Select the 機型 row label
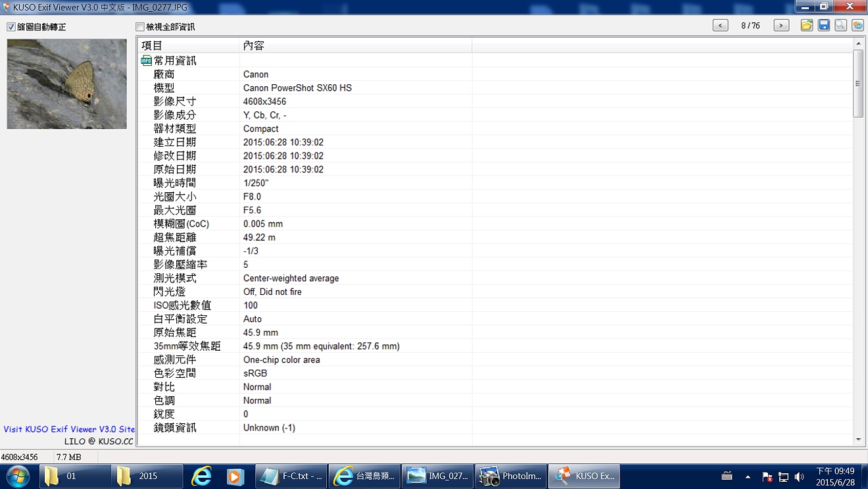Viewport: 868px width, 489px height. coord(164,88)
